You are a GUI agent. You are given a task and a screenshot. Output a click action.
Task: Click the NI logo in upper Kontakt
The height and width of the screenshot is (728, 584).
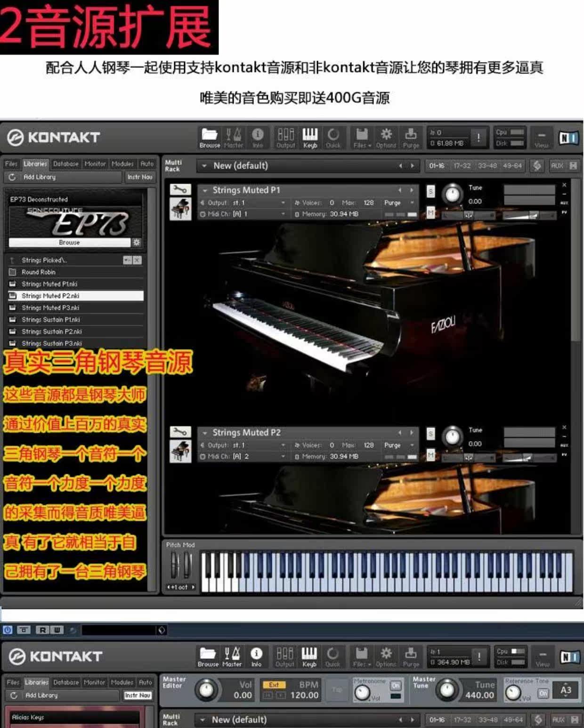(568, 138)
